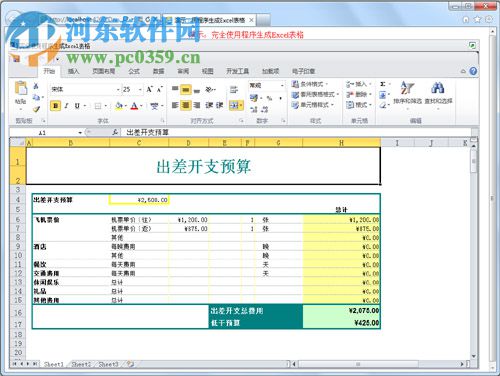This screenshot has width=500, height=376.
Task: Click the accounting currency format icon
Action: (254, 98)
